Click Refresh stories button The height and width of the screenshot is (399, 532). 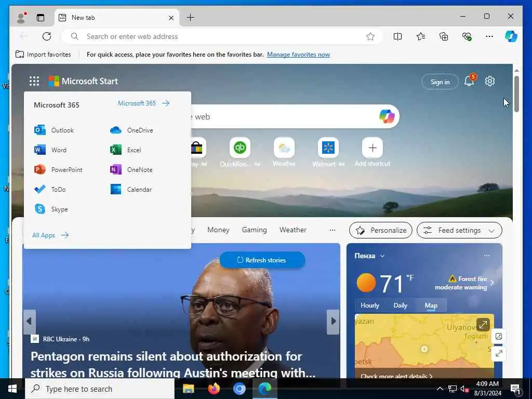[262, 260]
